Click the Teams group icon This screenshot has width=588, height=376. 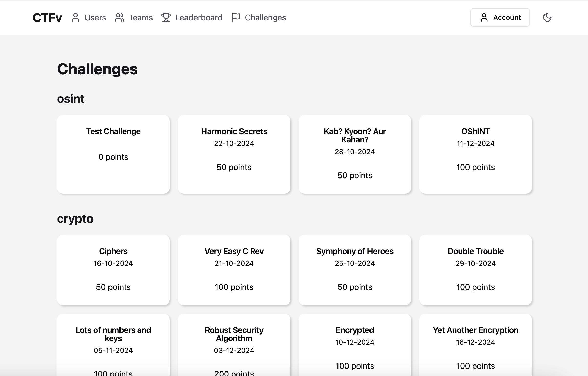point(119,18)
